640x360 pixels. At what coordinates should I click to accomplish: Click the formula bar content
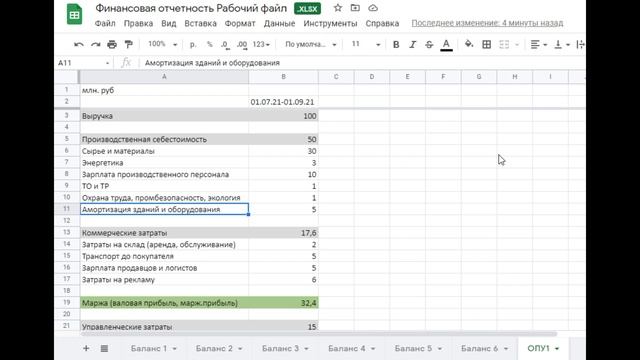coord(212,63)
